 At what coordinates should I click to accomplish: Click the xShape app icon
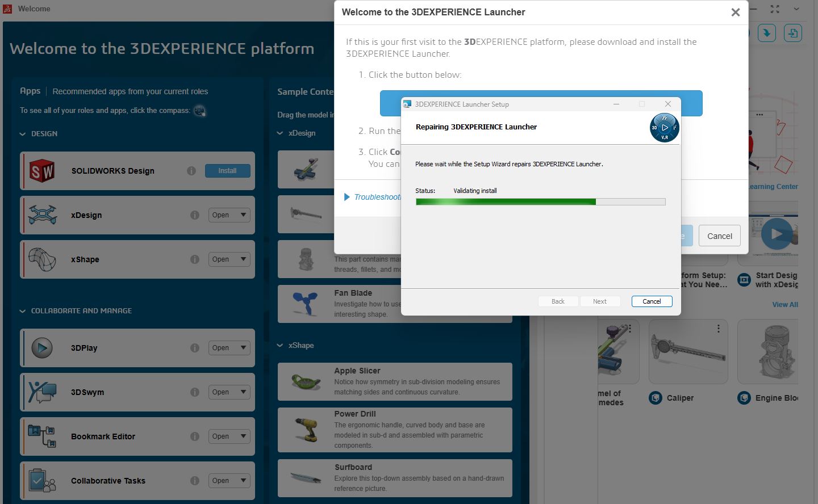tap(42, 259)
